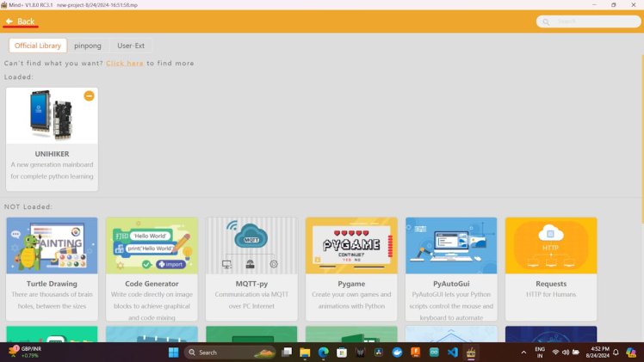Click the UNIHIKER board thumbnail
644x362 pixels.
[52, 116]
